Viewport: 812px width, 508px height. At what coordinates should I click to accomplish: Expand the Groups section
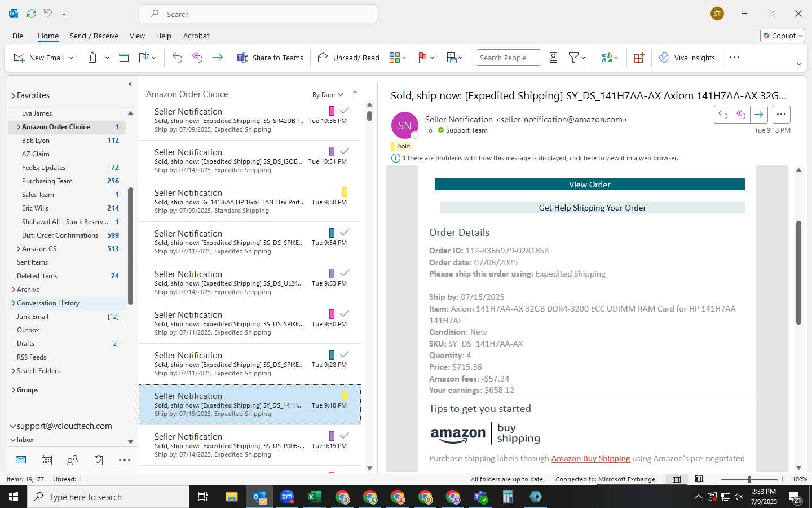[13, 390]
